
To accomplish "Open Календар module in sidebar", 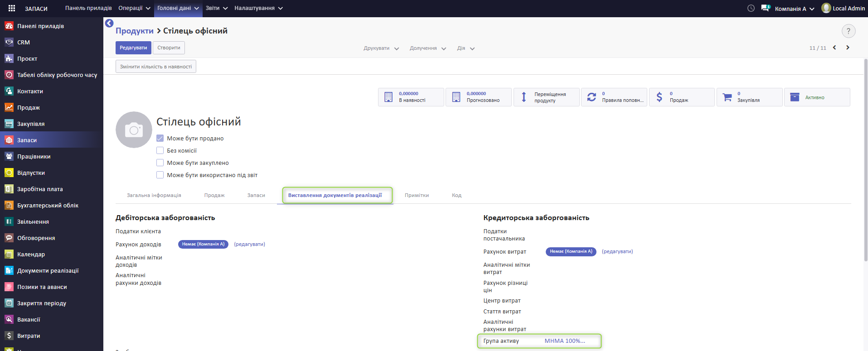I will [x=52, y=254].
